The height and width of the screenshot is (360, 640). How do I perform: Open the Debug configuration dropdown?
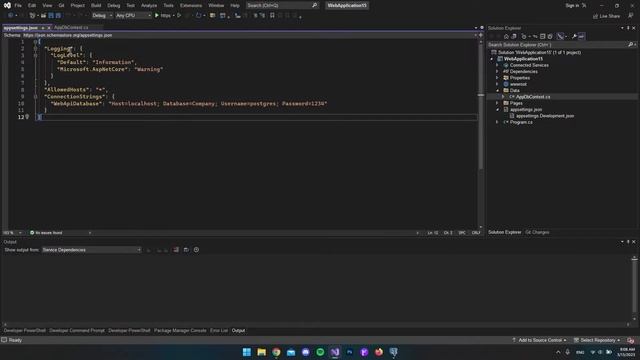102,16
